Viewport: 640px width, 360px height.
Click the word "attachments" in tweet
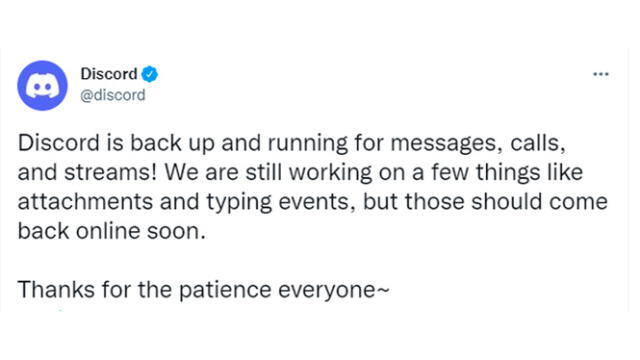click(x=85, y=202)
